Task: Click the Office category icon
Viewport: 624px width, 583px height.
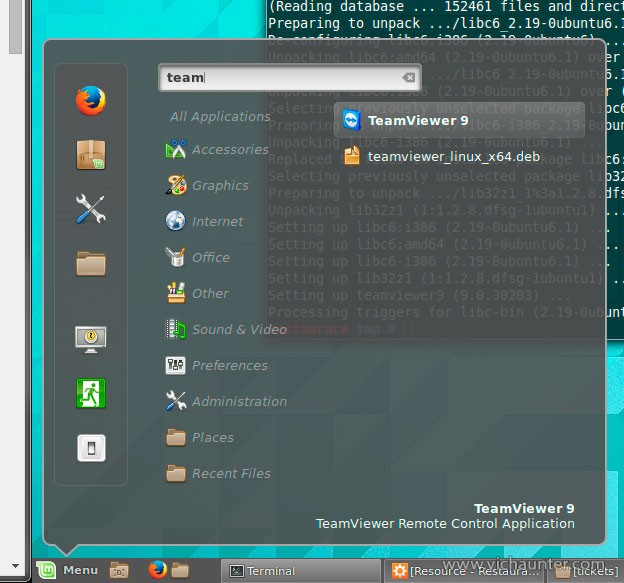Action: pos(176,257)
